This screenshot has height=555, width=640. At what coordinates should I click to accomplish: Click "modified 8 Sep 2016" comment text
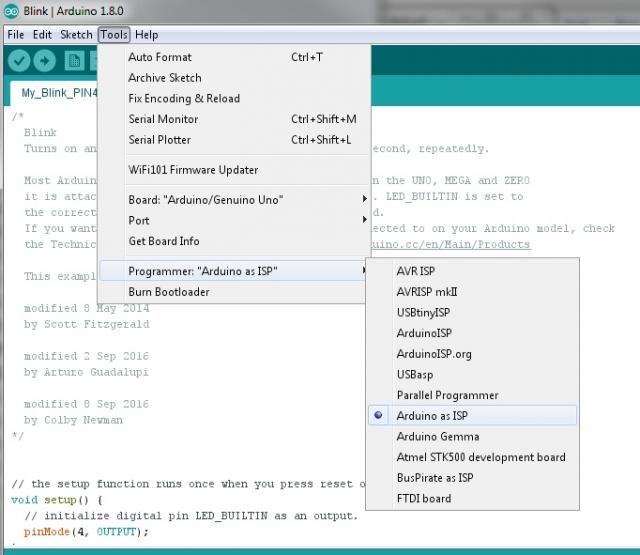87,404
